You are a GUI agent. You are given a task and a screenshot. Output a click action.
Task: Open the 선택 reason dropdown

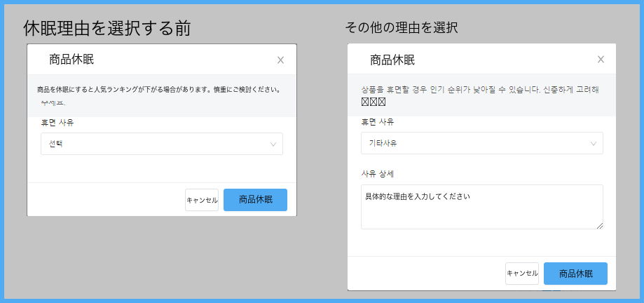[162, 144]
